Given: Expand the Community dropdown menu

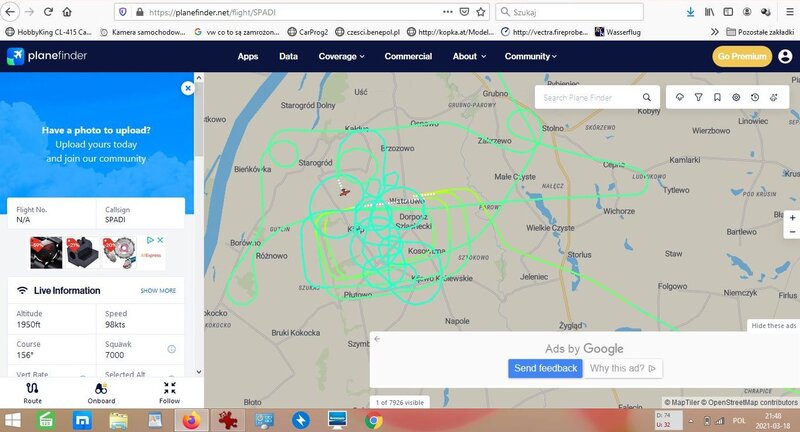Looking at the screenshot, I should click(531, 56).
